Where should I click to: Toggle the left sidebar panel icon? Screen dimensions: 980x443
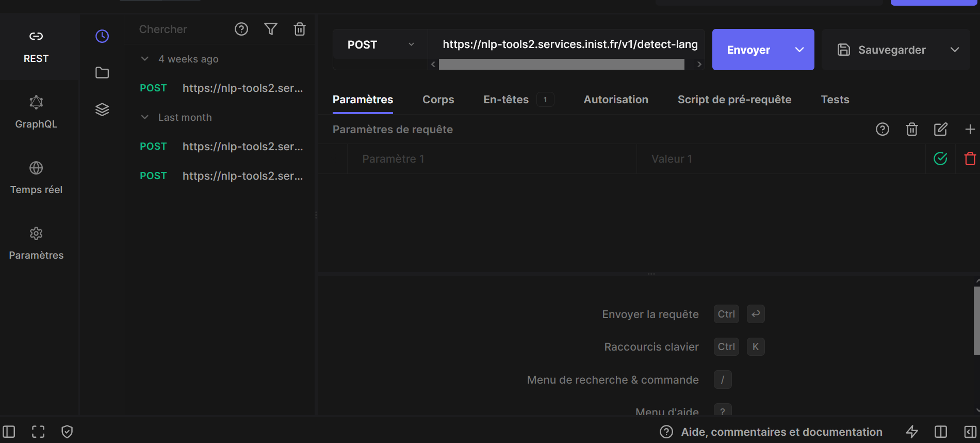(9, 432)
